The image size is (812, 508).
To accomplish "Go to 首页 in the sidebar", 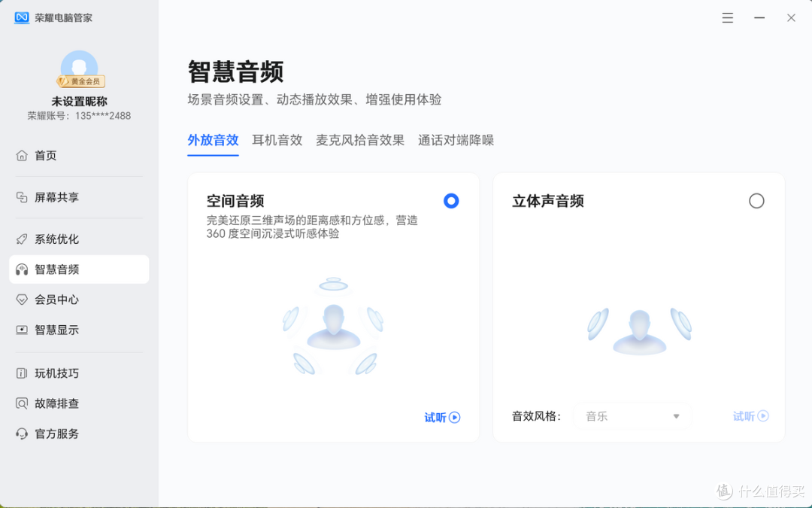I will [79, 156].
